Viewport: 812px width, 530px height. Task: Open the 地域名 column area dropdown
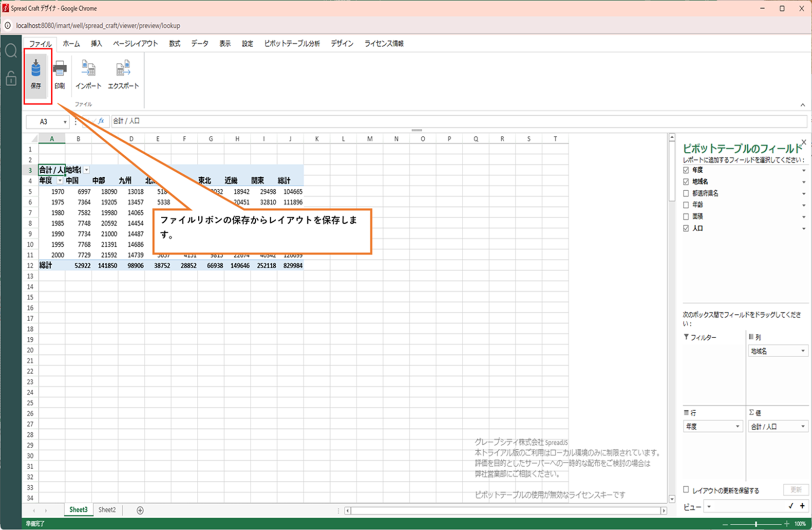(802, 351)
